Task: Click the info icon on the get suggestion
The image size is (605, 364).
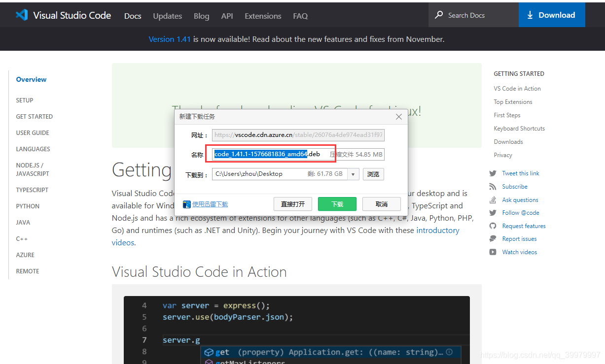Action: coord(449,352)
